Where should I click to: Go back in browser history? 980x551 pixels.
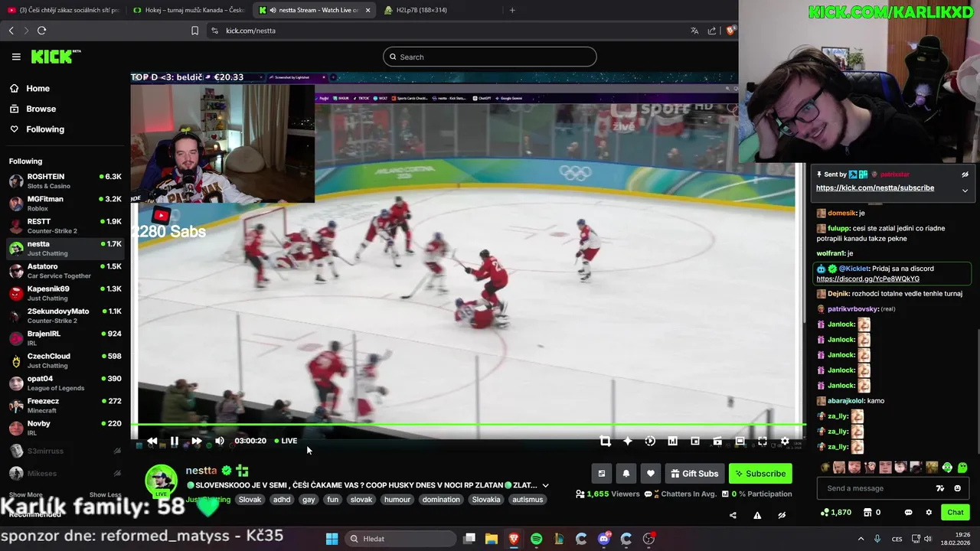tap(11, 31)
